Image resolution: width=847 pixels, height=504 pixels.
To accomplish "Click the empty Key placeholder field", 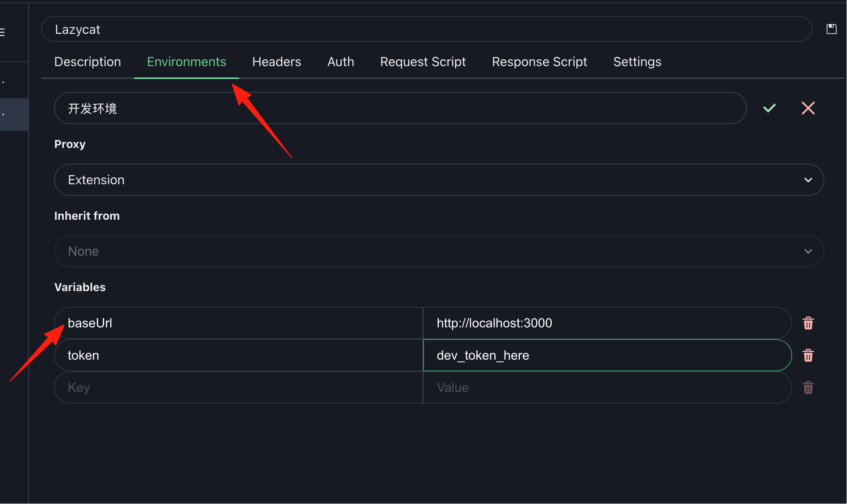I will tap(238, 387).
